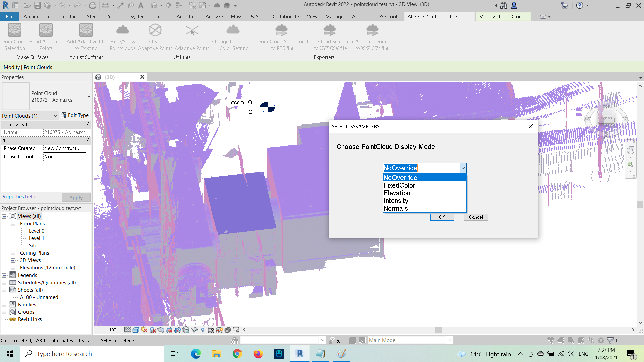The height and width of the screenshot is (362, 644).
Task: Toggle Shadows off in view control bar
Action: [x=153, y=330]
